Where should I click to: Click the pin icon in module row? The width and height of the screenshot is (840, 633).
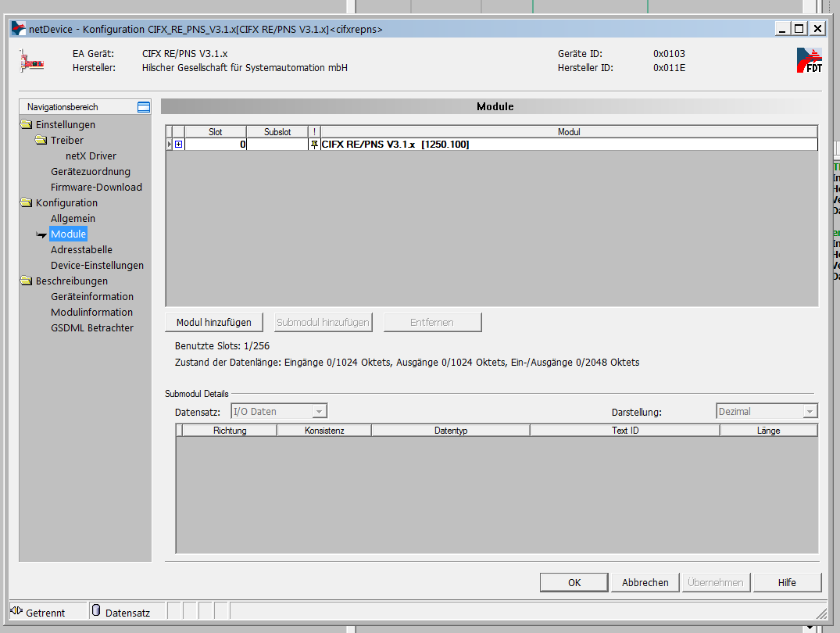pos(314,144)
